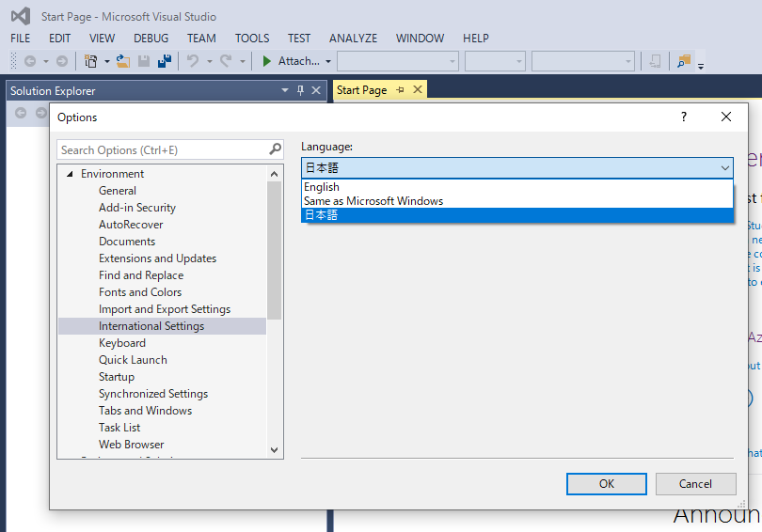Click the Search Options input field
The image size is (762, 532).
[162, 149]
